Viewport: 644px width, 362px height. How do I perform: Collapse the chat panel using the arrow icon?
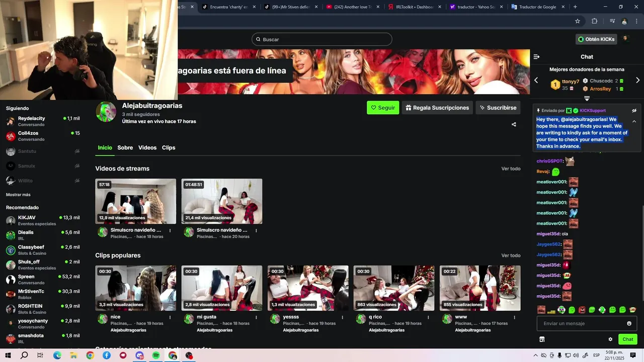[536, 57]
